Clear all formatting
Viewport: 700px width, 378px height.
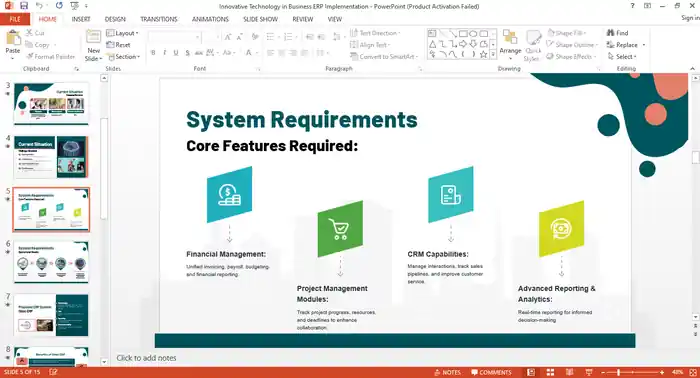pos(255,37)
